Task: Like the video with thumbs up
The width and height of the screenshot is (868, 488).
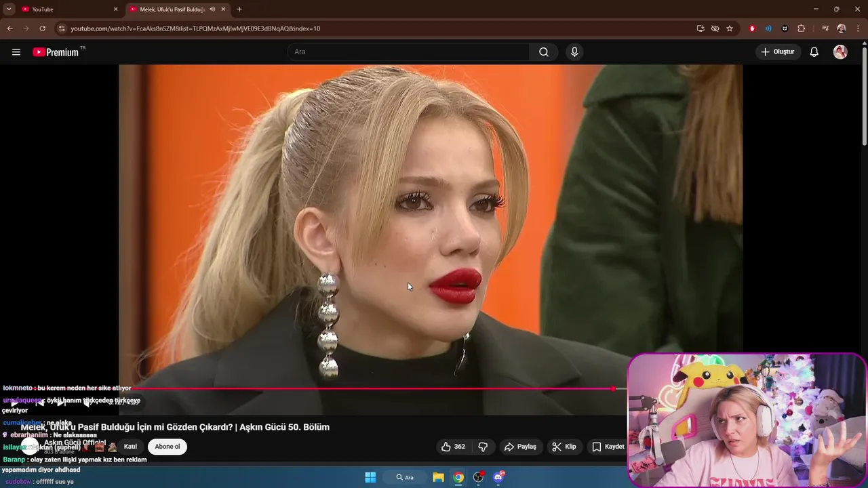Action: click(x=453, y=447)
